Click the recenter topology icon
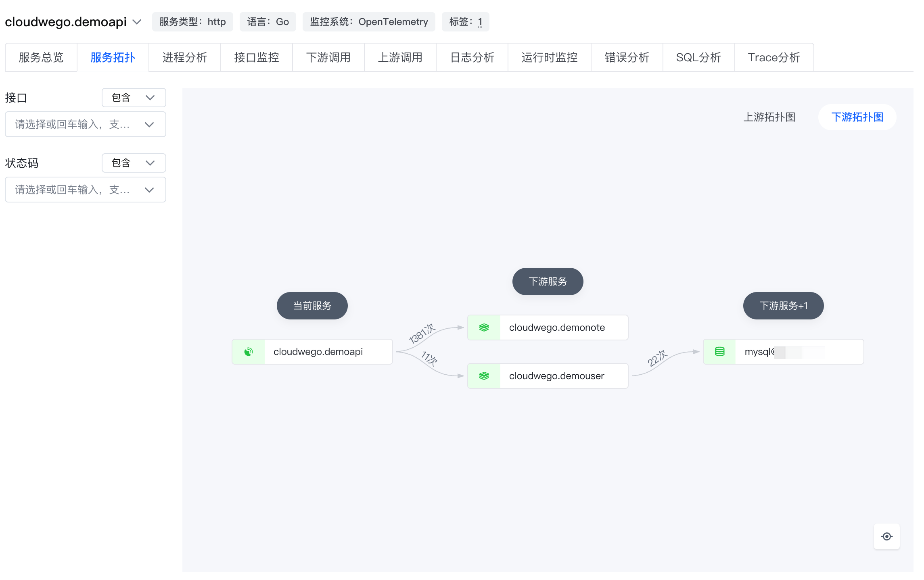Screen dimensions: 924x580 click(x=886, y=536)
